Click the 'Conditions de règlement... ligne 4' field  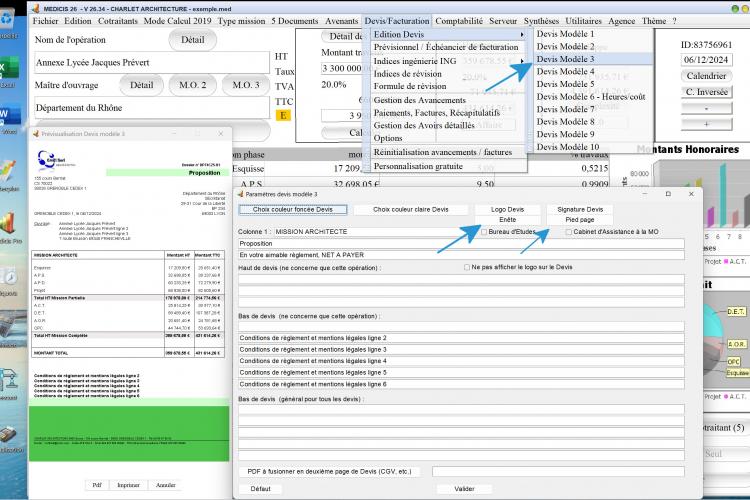461,361
